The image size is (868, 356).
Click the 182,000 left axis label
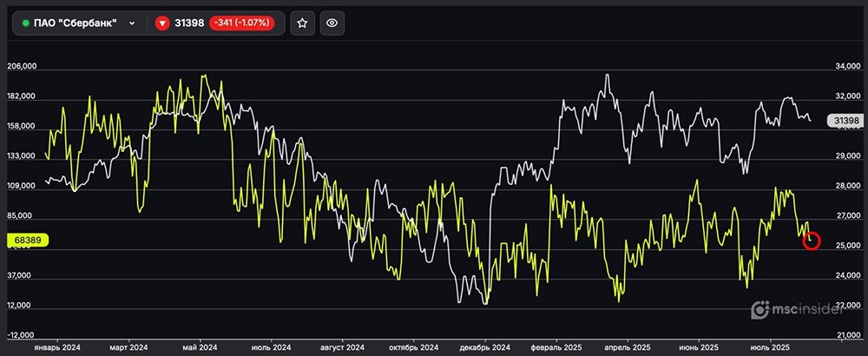coord(22,96)
